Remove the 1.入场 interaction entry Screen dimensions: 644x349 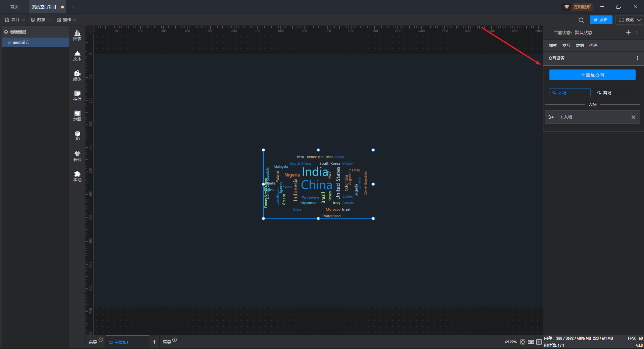(x=633, y=117)
